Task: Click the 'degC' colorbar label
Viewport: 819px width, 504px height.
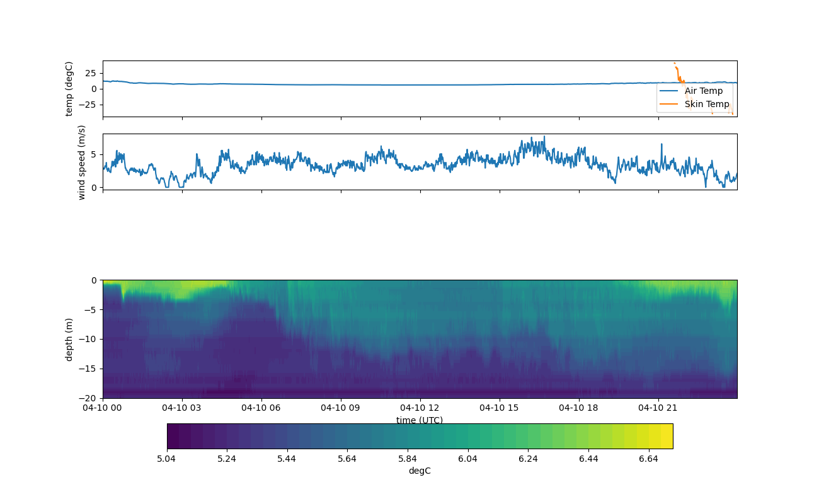Action: tap(419, 471)
